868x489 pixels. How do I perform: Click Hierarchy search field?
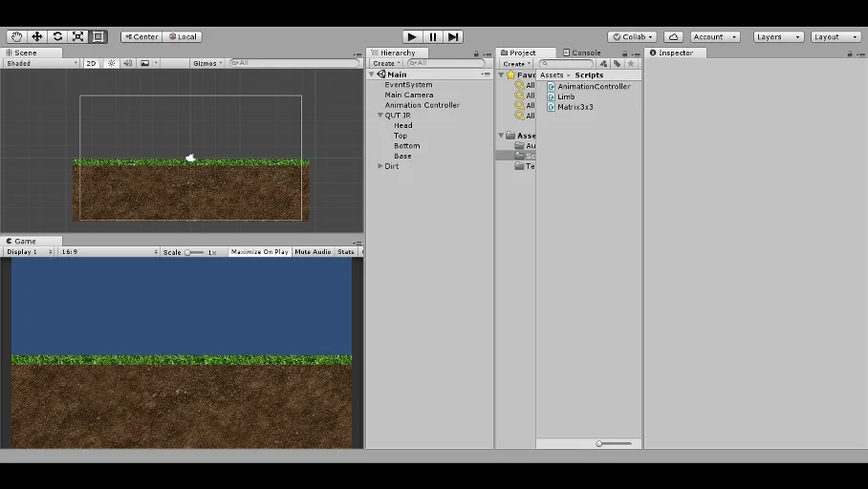coord(446,63)
